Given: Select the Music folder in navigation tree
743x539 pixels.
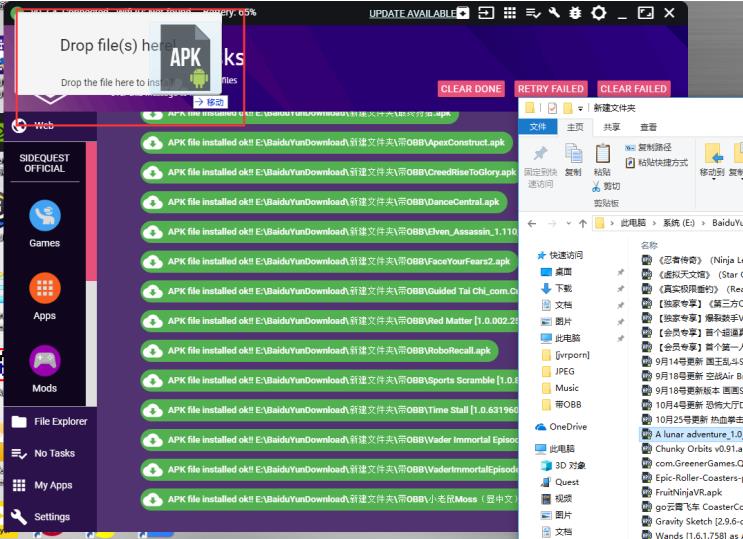Looking at the screenshot, I should click(560, 388).
